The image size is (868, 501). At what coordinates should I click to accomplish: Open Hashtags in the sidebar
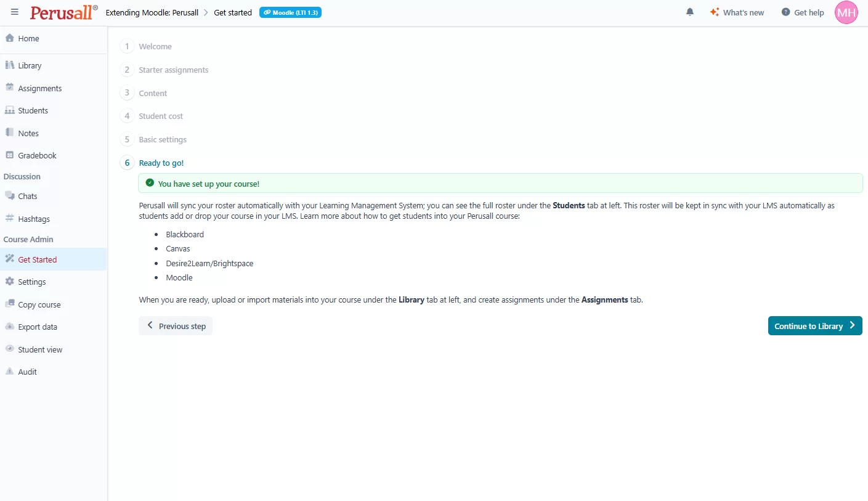click(x=34, y=219)
